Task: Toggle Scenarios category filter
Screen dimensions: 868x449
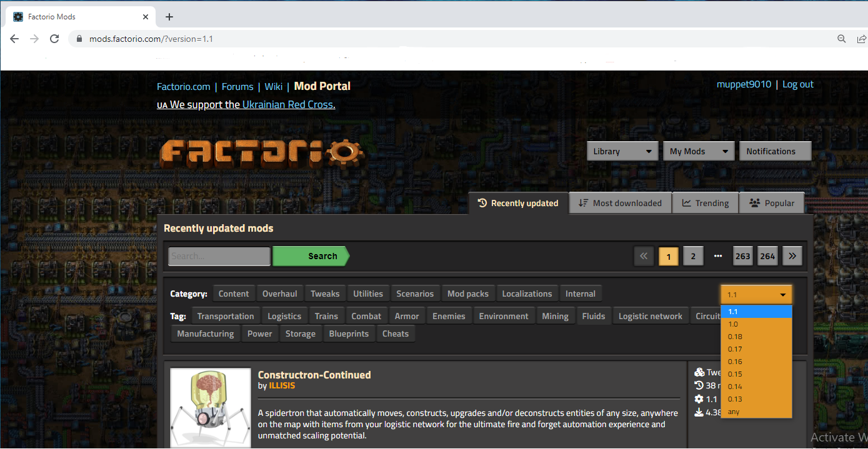Action: tap(415, 294)
